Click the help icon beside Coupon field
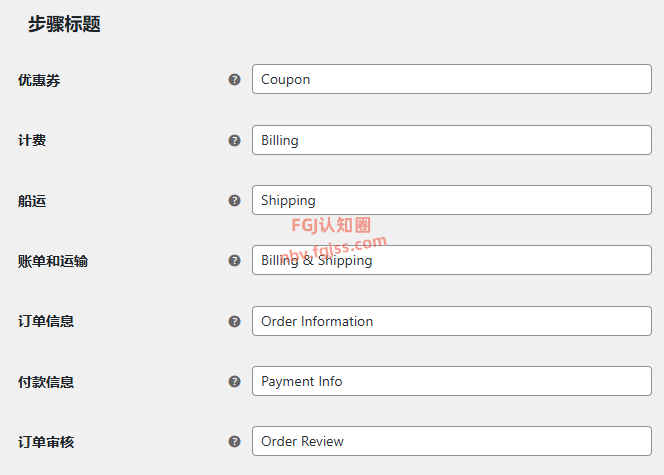Screen dimensions: 664x475 [234, 79]
